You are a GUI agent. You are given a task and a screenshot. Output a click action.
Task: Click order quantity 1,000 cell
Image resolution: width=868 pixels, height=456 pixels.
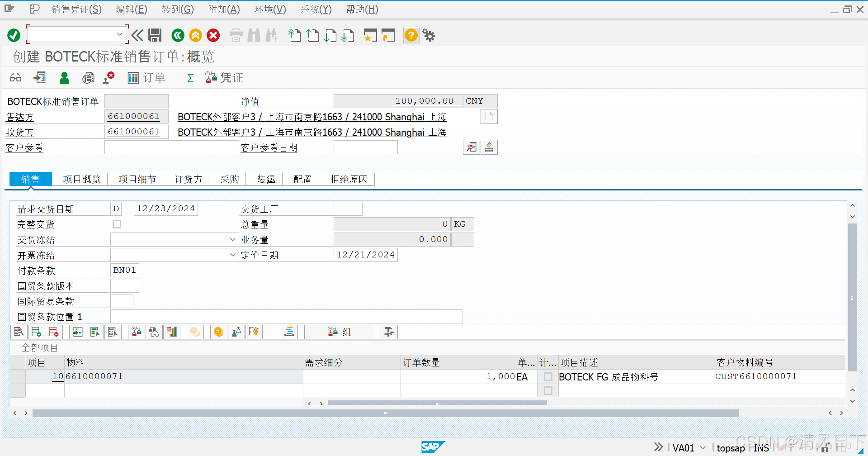pyautogui.click(x=458, y=376)
